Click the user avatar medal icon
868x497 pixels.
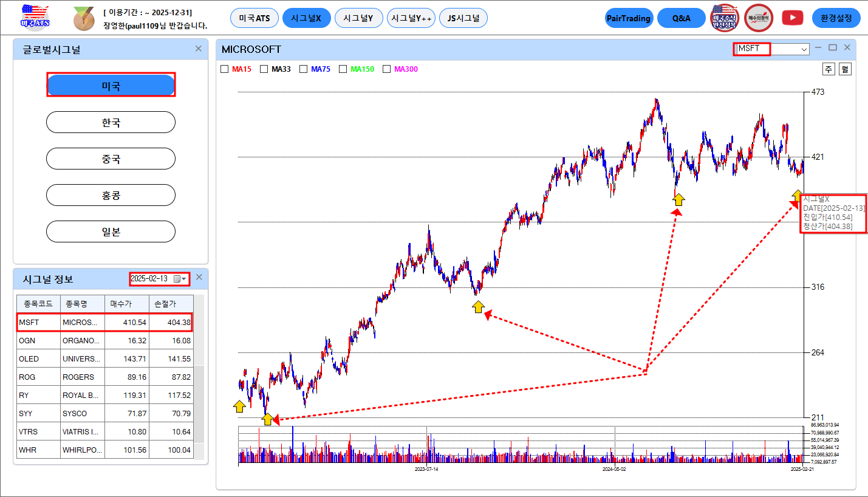(x=84, y=19)
